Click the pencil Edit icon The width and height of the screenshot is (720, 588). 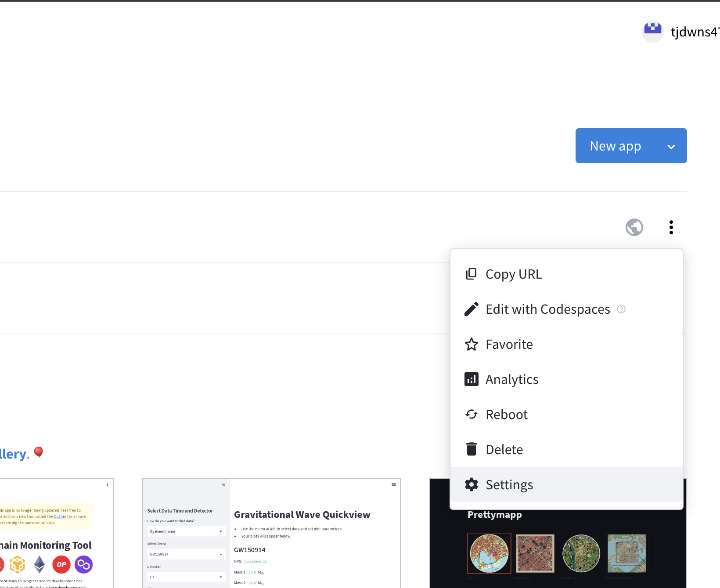[x=471, y=309]
